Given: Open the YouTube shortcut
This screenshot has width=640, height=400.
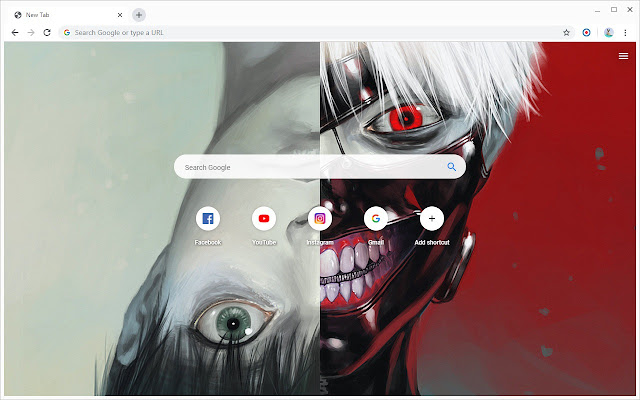Looking at the screenshot, I should pyautogui.click(x=264, y=218).
